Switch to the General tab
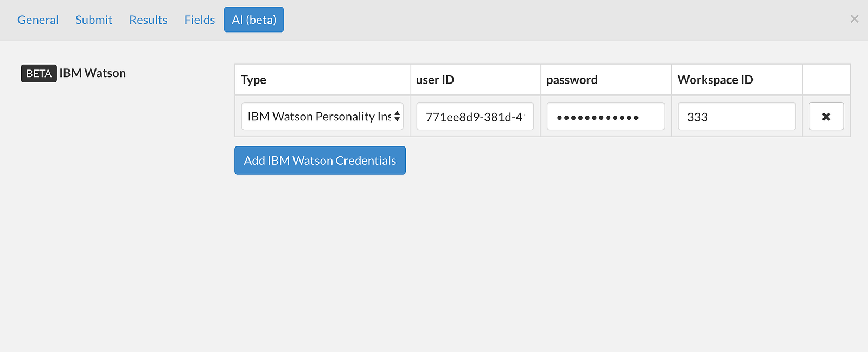 pos(38,20)
